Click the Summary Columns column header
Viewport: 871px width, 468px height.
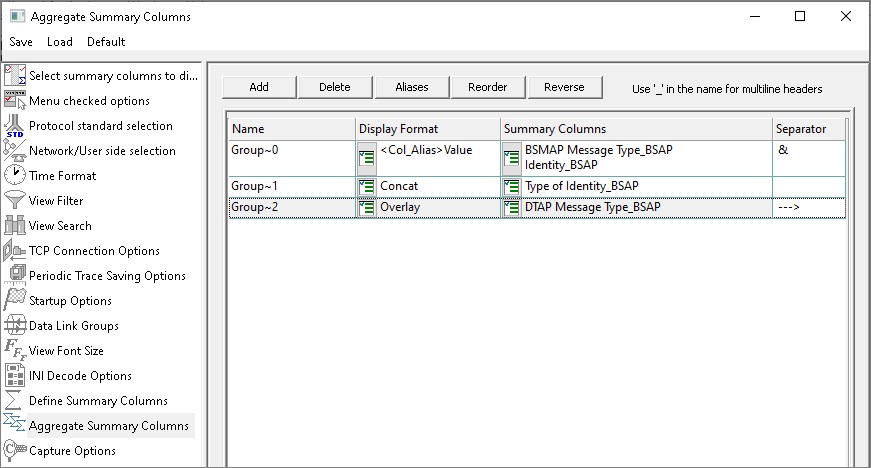(x=636, y=129)
